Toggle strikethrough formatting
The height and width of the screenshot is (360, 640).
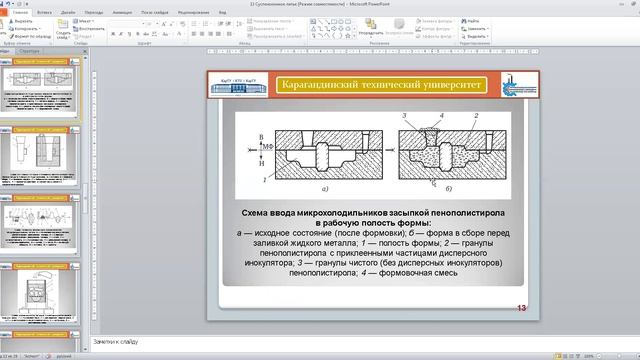(146, 34)
